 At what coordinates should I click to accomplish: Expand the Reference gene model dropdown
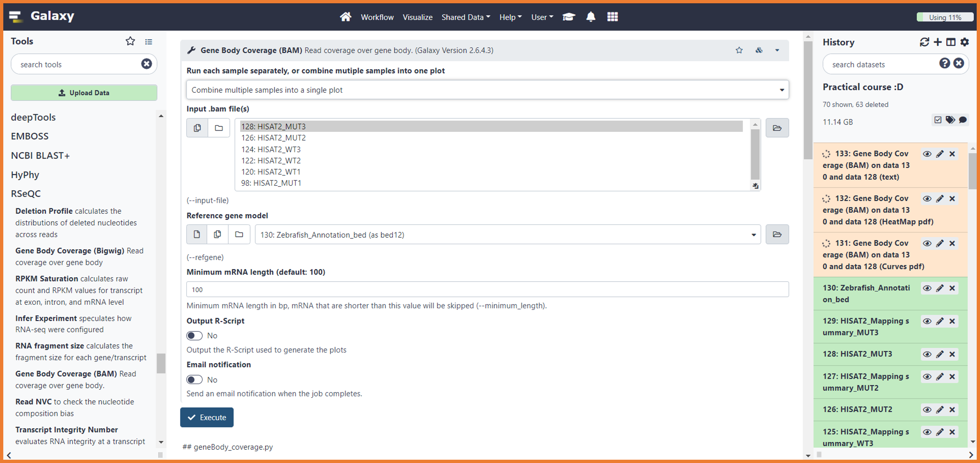[x=508, y=234]
